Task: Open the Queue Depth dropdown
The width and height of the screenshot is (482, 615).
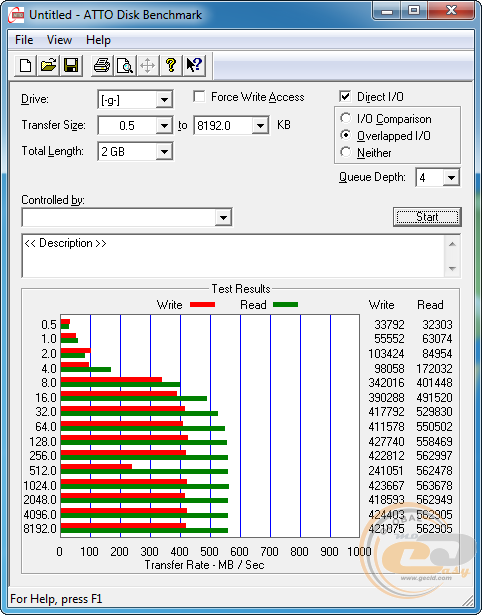Action: pos(451,178)
